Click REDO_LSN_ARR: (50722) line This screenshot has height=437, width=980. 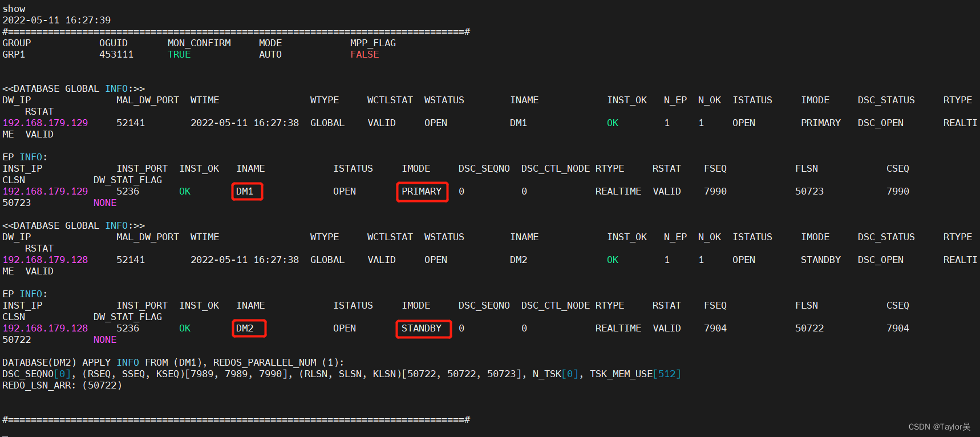[x=62, y=386]
